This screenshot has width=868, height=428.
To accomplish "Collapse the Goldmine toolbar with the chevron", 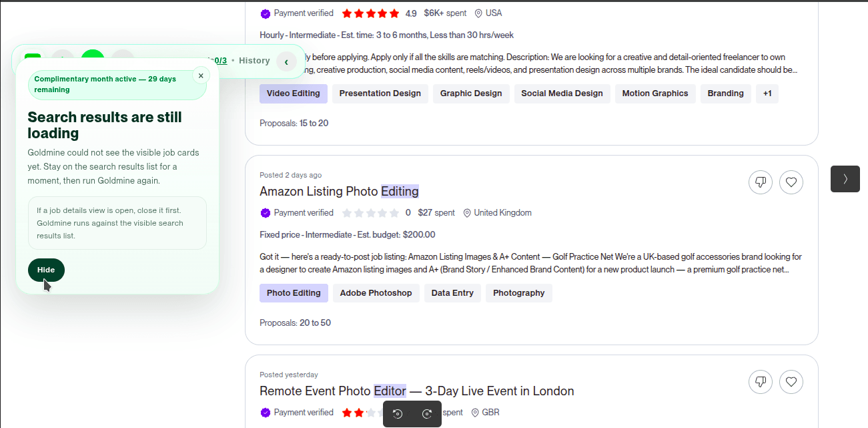I will (286, 62).
